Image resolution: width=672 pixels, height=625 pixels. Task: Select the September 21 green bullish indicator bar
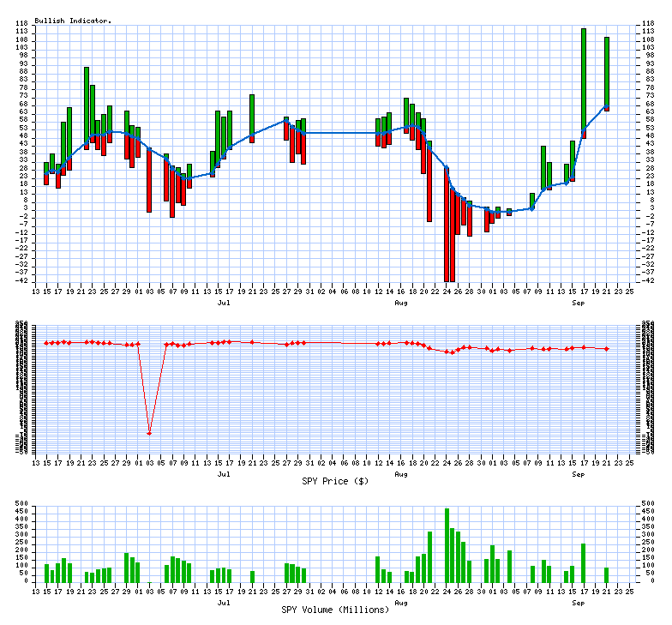607,71
